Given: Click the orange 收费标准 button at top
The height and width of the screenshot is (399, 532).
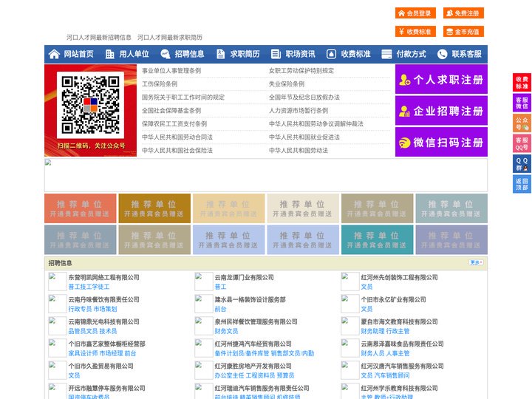Looking at the screenshot, I should click(415, 32).
